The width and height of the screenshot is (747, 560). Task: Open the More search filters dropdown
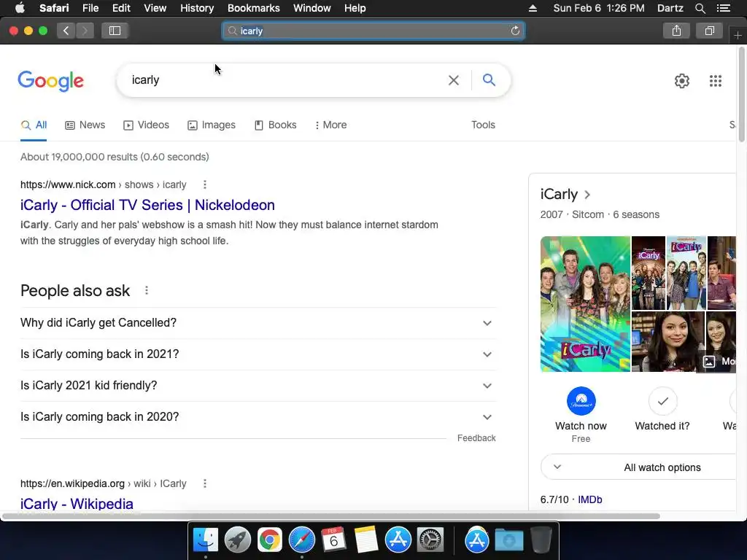click(330, 125)
